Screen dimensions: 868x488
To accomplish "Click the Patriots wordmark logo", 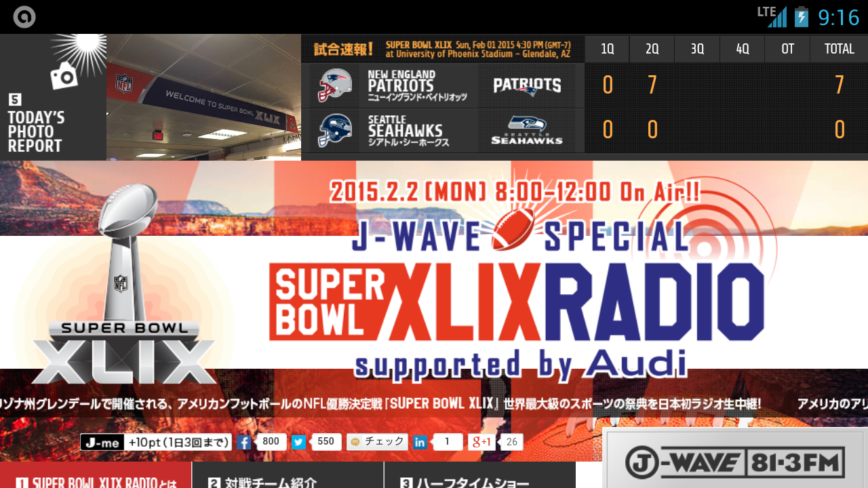I will point(527,85).
